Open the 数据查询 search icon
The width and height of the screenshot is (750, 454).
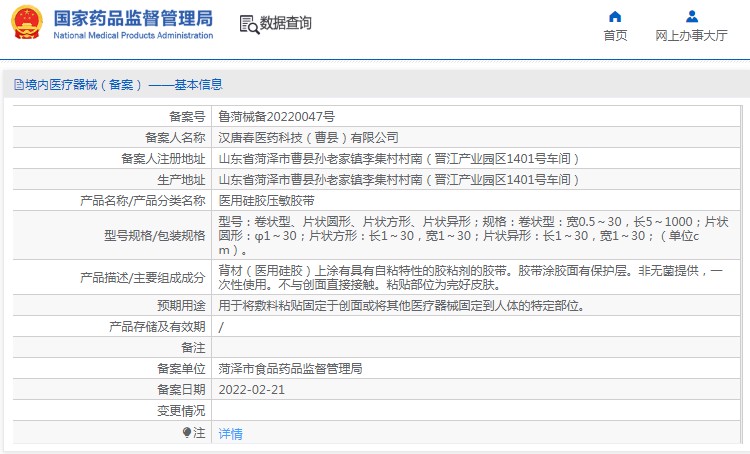click(x=249, y=24)
